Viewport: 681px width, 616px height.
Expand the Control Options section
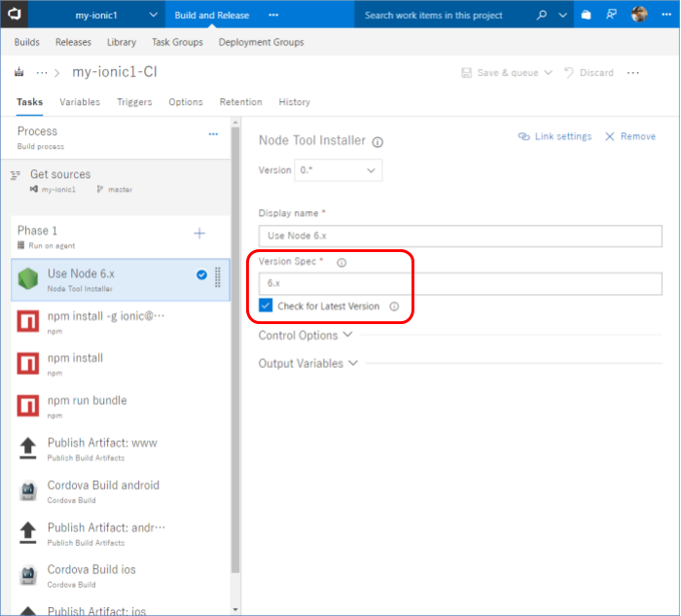(x=305, y=336)
